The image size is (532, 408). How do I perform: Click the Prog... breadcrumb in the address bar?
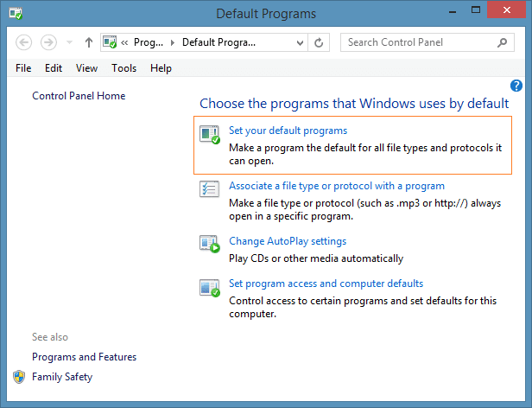coord(149,42)
